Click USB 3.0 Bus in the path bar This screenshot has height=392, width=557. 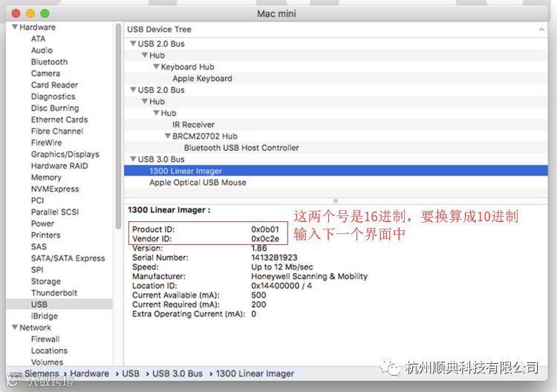[177, 373]
